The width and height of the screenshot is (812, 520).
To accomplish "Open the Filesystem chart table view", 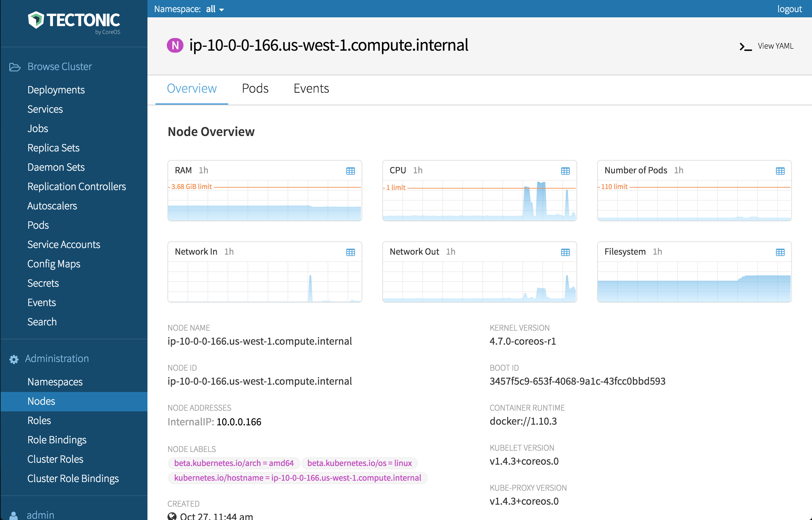I will [781, 252].
